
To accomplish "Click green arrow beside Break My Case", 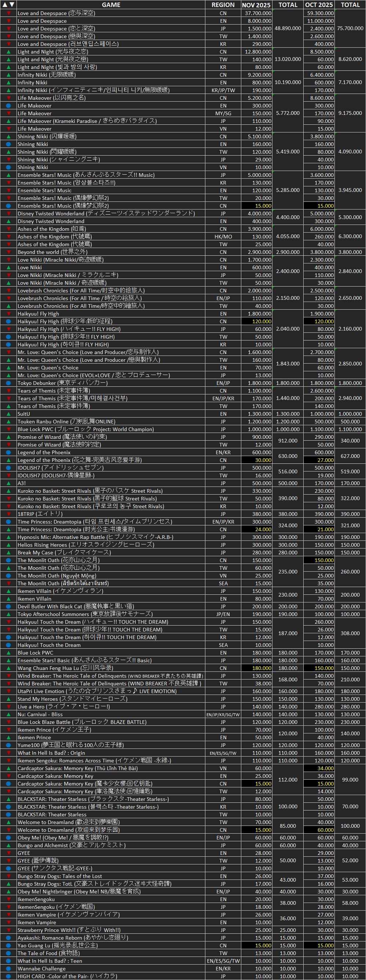I will [x=8, y=553].
